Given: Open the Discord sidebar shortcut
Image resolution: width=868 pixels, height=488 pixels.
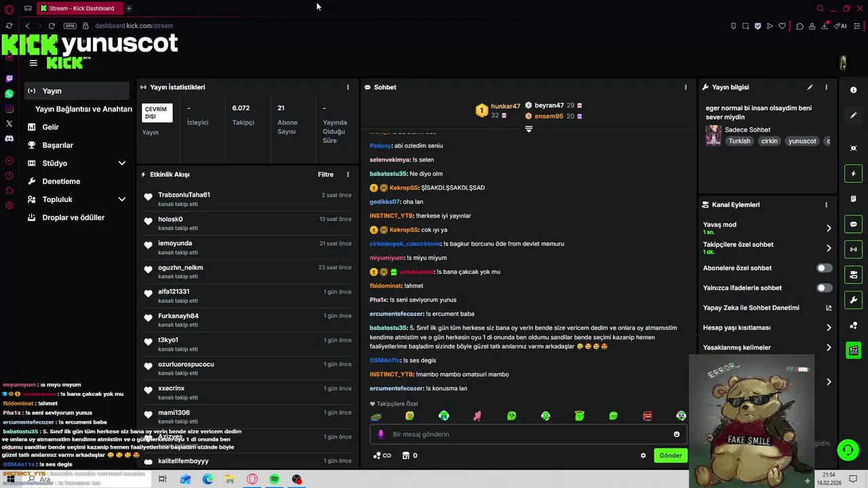Looking at the screenshot, I should pos(9,138).
